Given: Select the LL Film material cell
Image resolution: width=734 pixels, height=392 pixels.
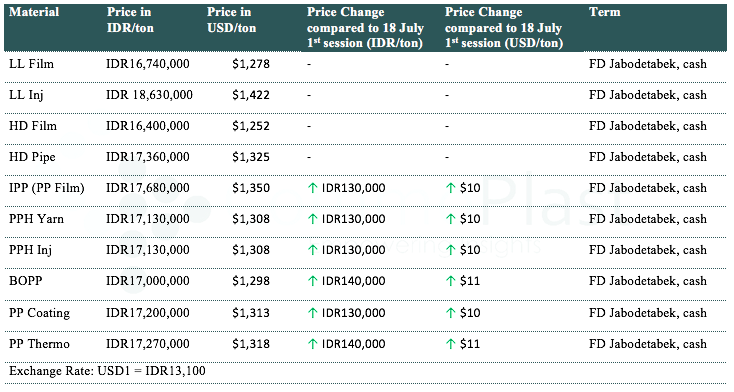Looking at the screenshot, I should [x=31, y=64].
